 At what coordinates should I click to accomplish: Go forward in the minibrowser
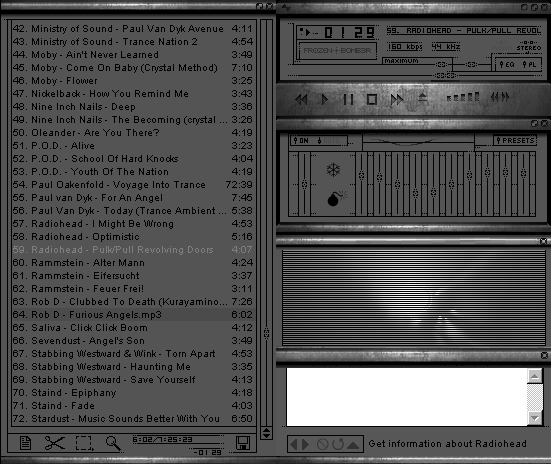(305, 445)
